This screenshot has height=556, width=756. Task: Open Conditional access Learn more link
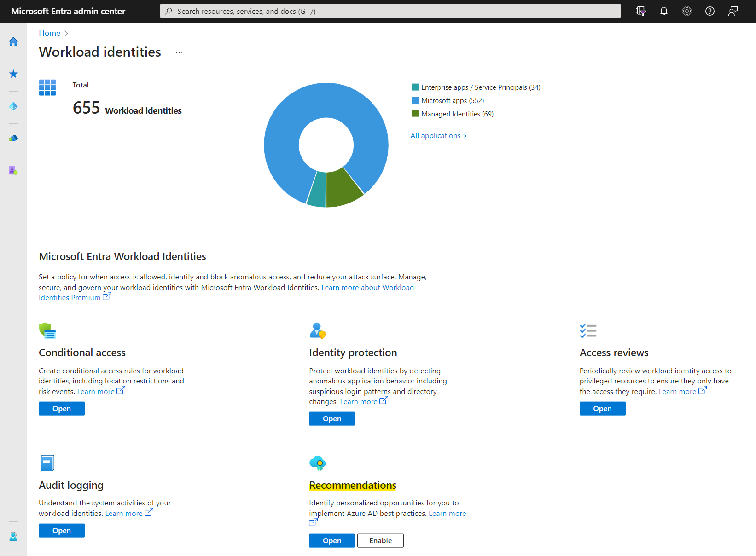point(101,391)
